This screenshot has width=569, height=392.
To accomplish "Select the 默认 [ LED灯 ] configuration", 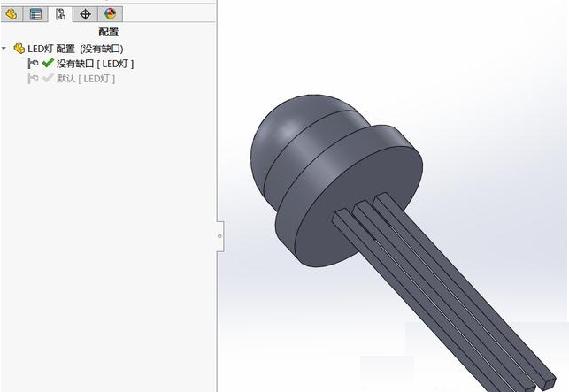I will click(x=86, y=79).
